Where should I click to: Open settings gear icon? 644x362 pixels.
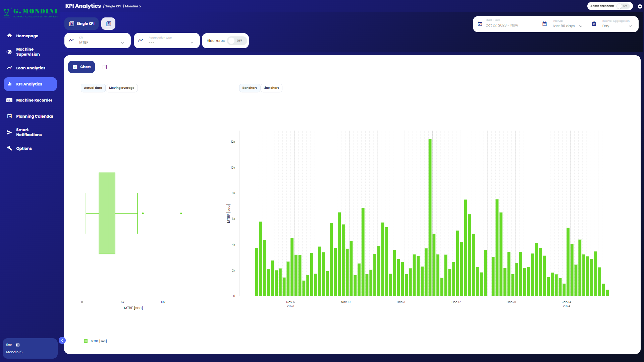[x=640, y=6]
